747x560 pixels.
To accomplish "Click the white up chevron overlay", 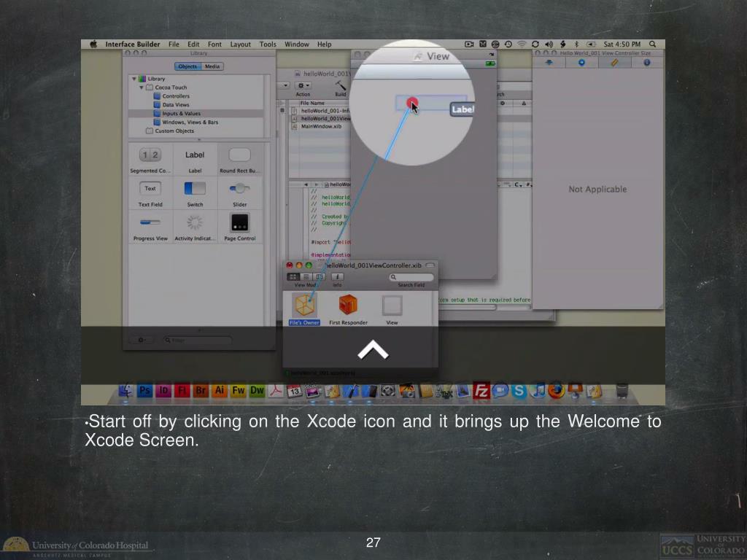I will [373, 350].
